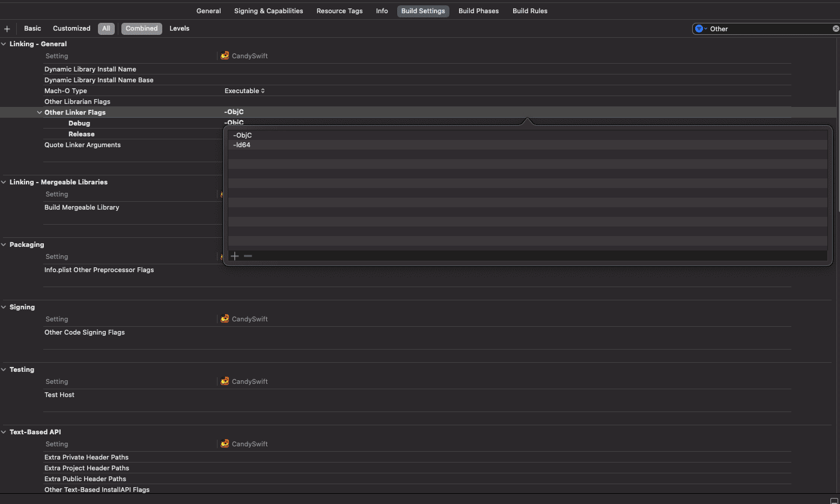Viewport: 840px width, 504px height.
Task: Open the search filter options icon
Action: (700, 29)
